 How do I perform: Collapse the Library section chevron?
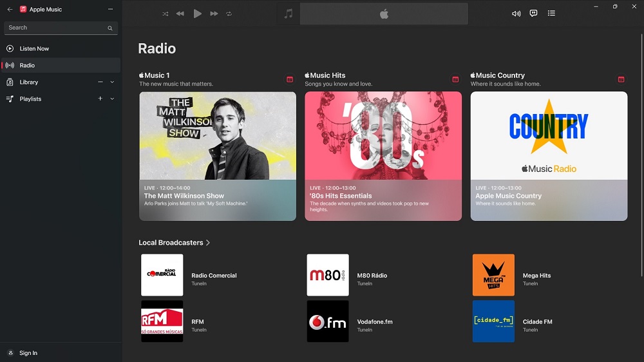pyautogui.click(x=112, y=82)
